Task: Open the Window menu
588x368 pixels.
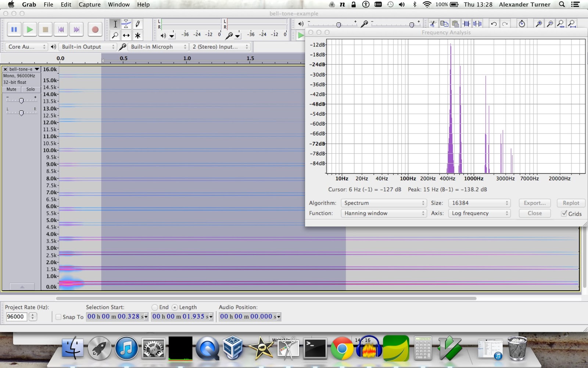Action: [118, 4]
